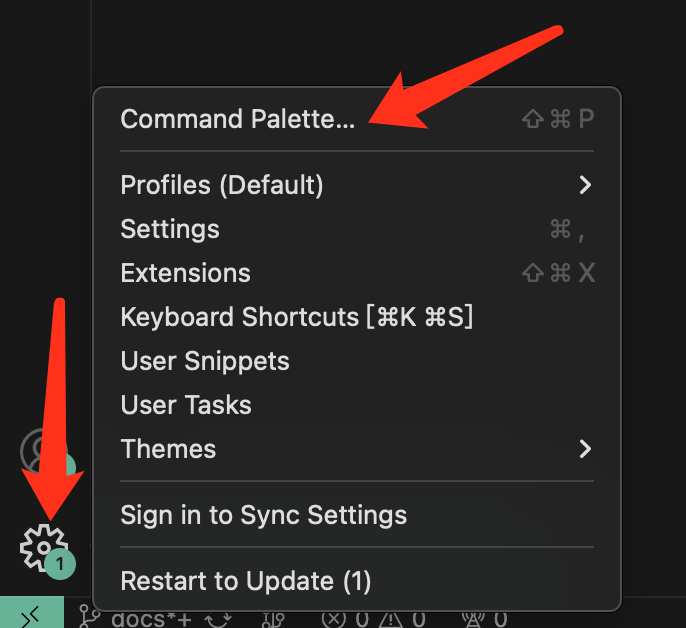Choose User Snippets in the menu
This screenshot has height=628, width=686.
(205, 361)
